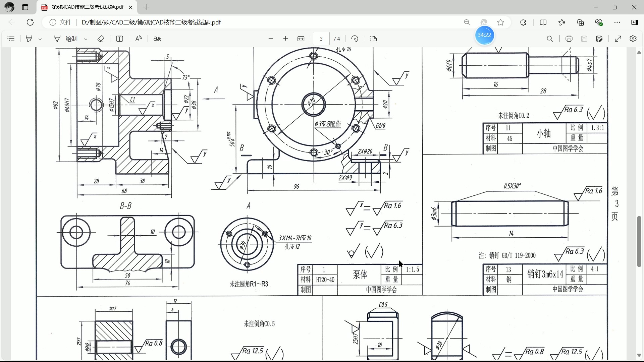Click the 未注倒角C0.5 note
This screenshot has width=644, height=362.
coord(259,324)
